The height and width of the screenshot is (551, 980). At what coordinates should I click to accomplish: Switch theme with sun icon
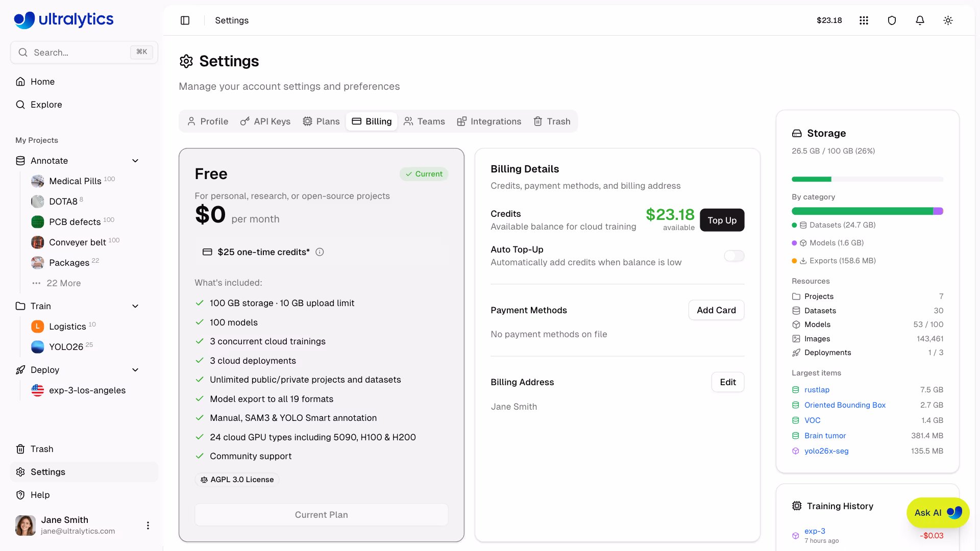pyautogui.click(x=948, y=20)
